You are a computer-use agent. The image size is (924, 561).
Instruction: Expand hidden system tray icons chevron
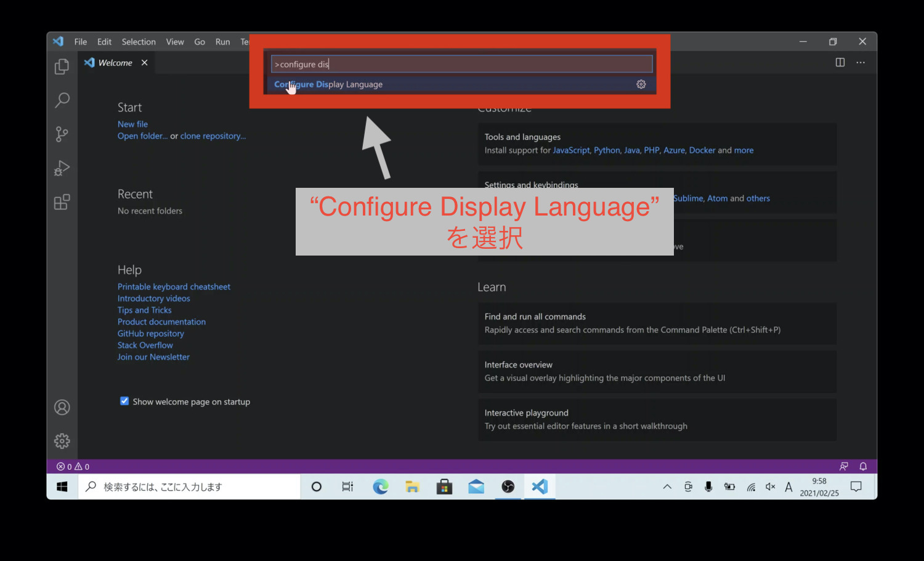pos(667,486)
